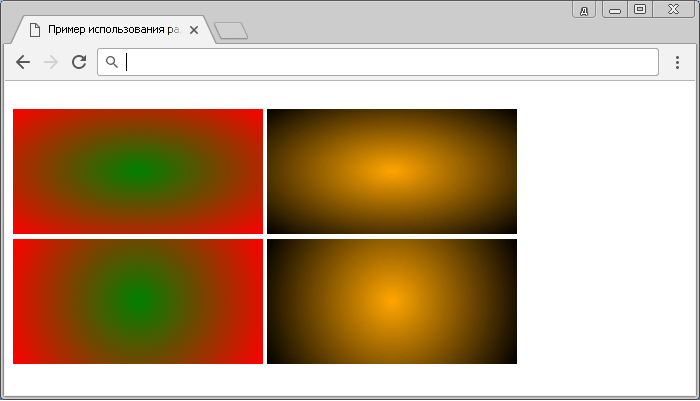Image resolution: width=700 pixels, height=401 pixels.
Task: Click the greyed forward arrow button
Action: 51,62
